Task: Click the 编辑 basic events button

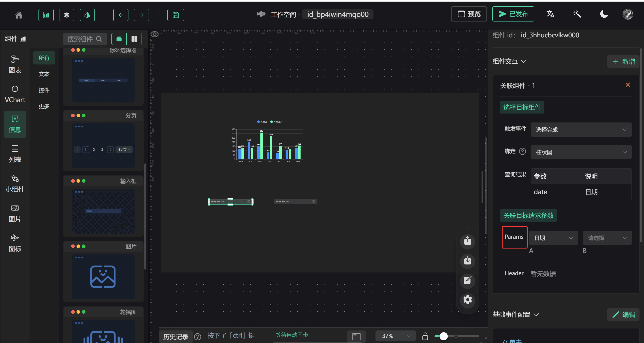Action: coord(623,315)
